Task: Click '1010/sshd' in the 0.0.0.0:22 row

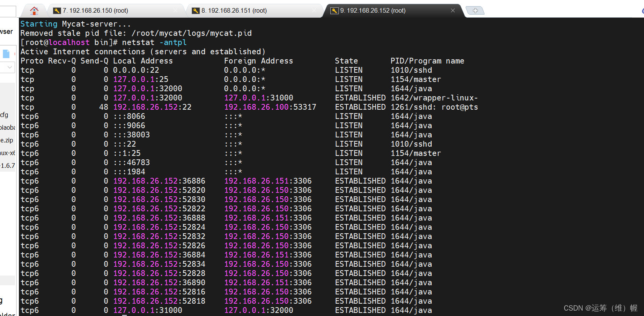Action: click(411, 70)
